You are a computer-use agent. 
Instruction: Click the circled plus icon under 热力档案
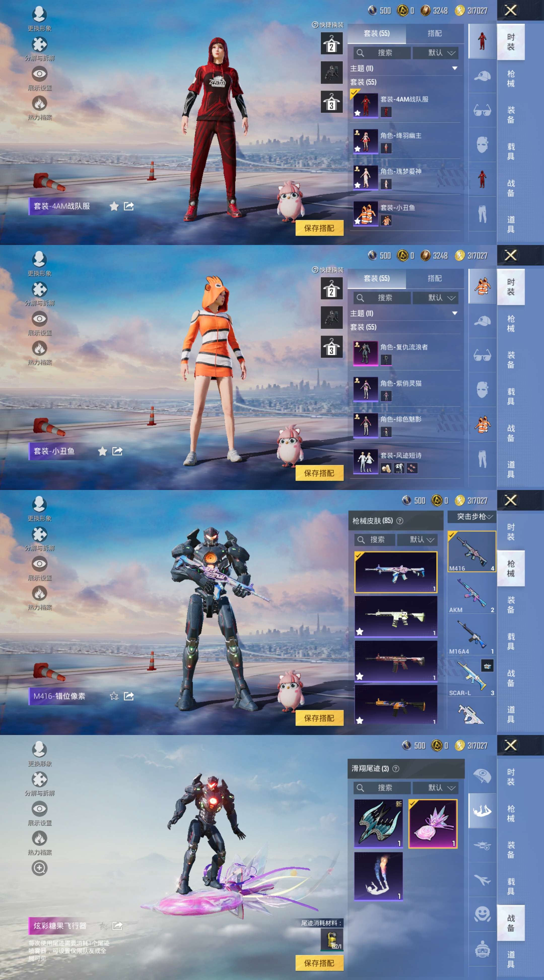(40, 868)
